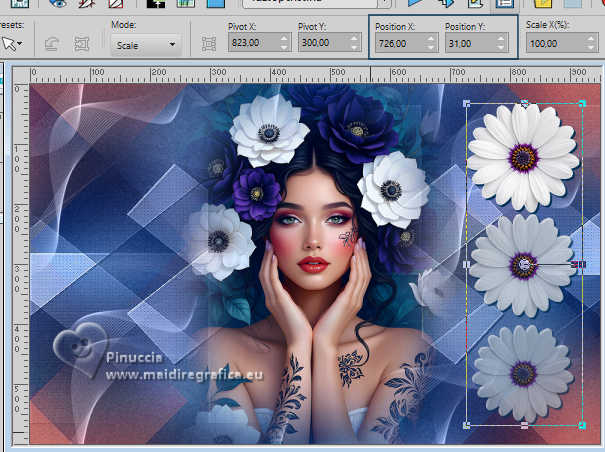Decrease Position Y with the down arrow

click(501, 48)
